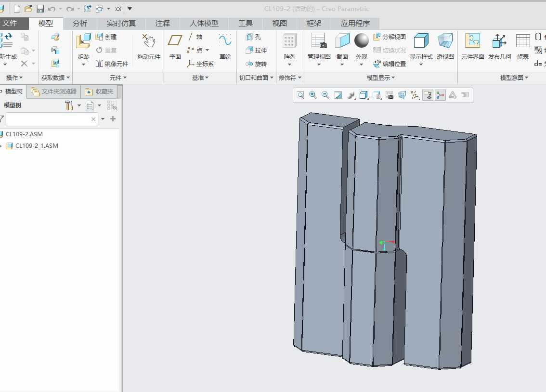The width and height of the screenshot is (546, 392).
Task: Choose the 孔 (hole) tool
Action: click(x=253, y=37)
